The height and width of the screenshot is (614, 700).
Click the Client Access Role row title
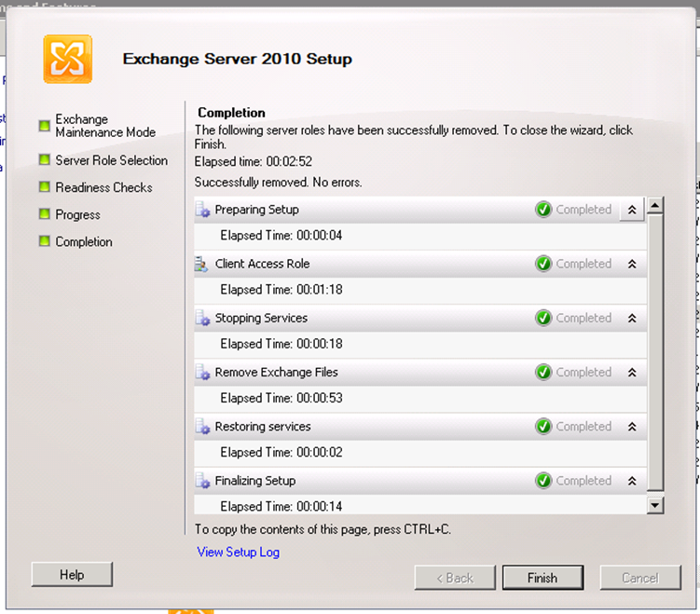(x=262, y=265)
